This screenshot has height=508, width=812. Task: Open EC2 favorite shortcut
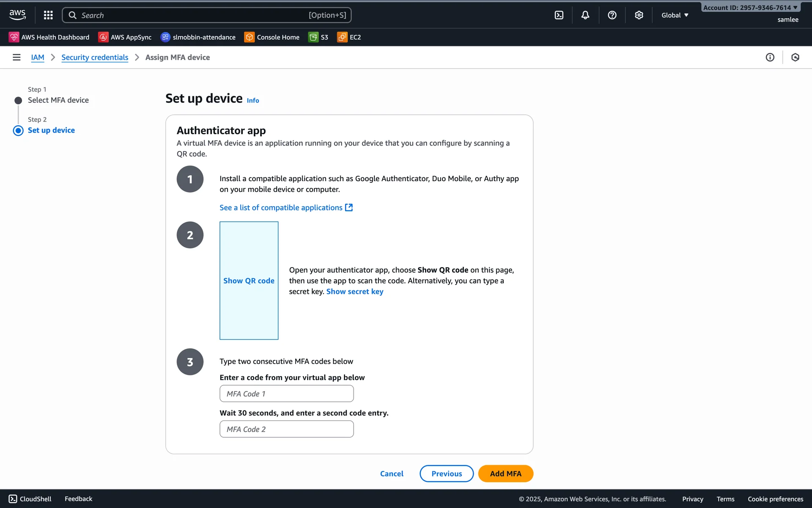[x=349, y=37]
